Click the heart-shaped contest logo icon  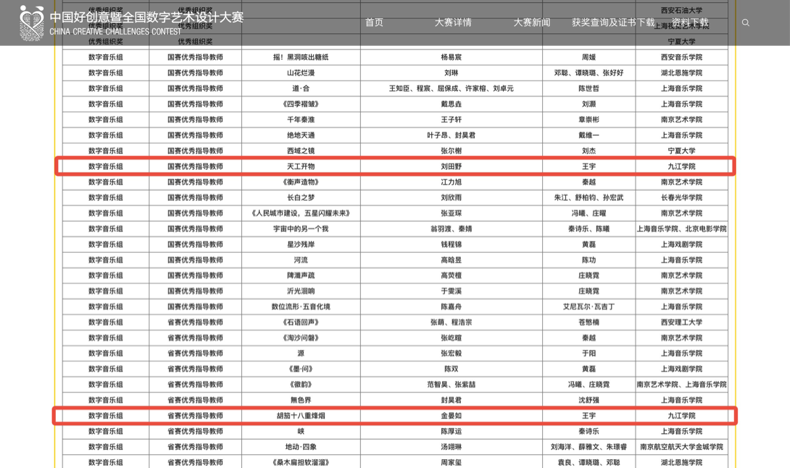click(x=32, y=22)
